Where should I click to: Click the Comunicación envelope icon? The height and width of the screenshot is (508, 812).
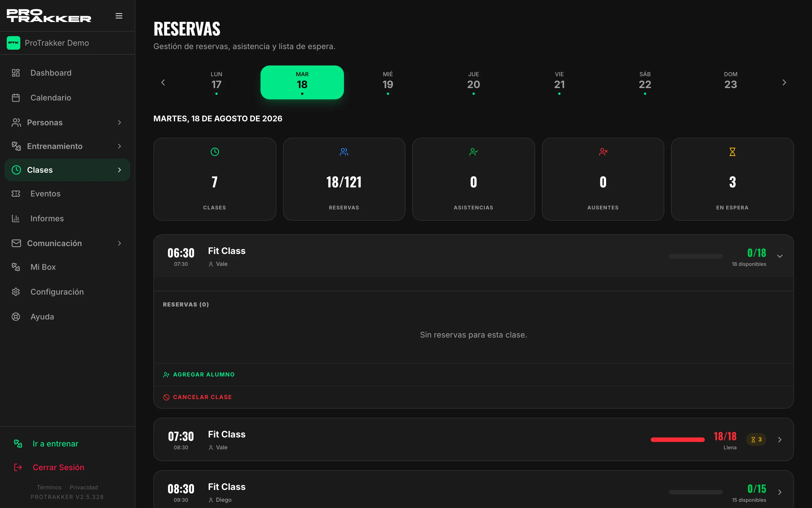(x=16, y=243)
